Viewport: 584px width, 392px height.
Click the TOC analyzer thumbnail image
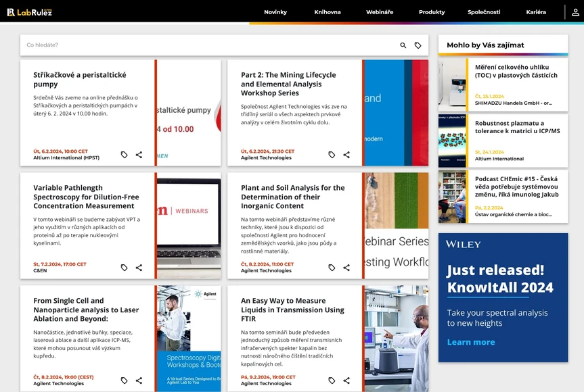452,84
